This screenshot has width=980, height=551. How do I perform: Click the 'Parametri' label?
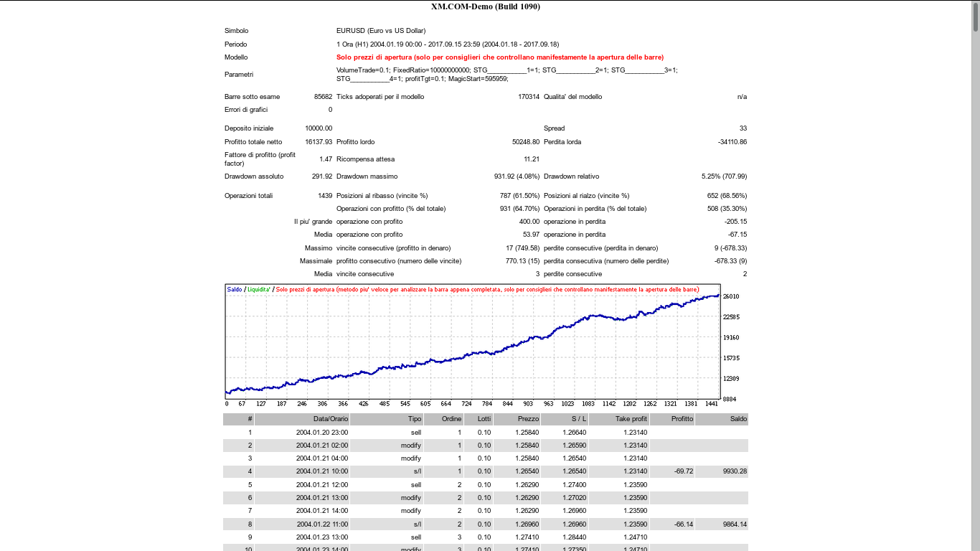click(239, 75)
